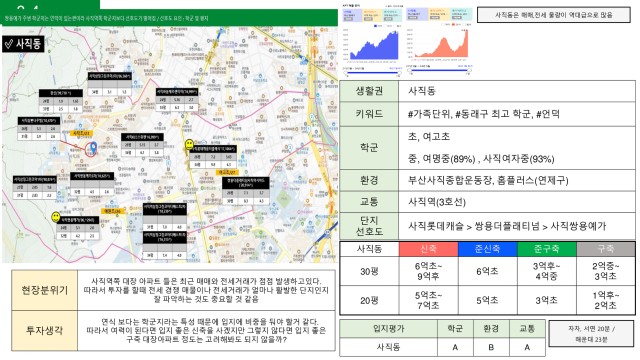Screen dimensions: 640x360
Task: Click the green header bar text above the map
Action: tap(107, 18)
